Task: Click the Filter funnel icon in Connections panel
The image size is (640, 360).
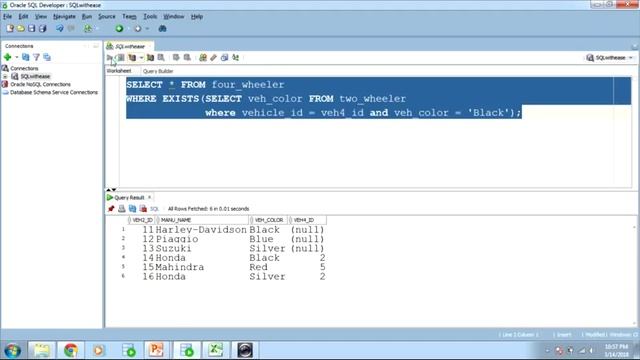Action: pos(36,57)
